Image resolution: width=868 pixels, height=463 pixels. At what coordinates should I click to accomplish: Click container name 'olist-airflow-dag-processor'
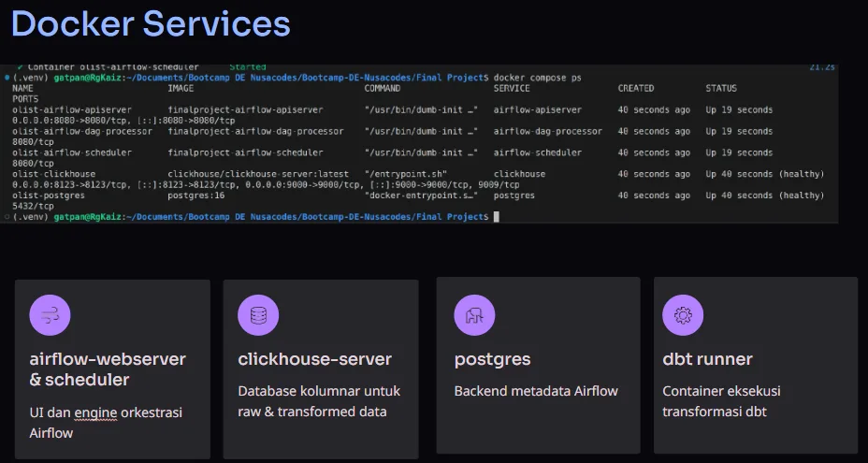click(x=82, y=131)
